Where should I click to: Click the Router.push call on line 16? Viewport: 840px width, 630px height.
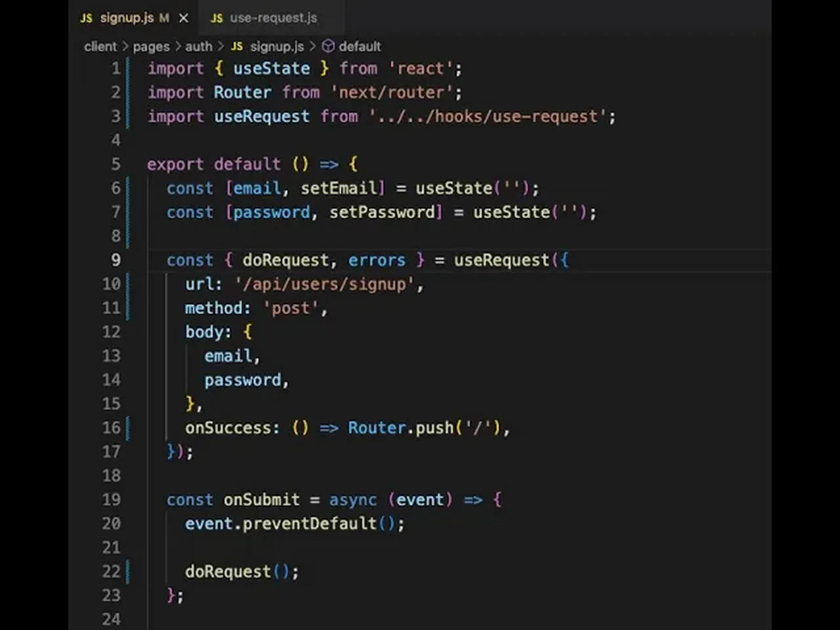pyautogui.click(x=400, y=428)
